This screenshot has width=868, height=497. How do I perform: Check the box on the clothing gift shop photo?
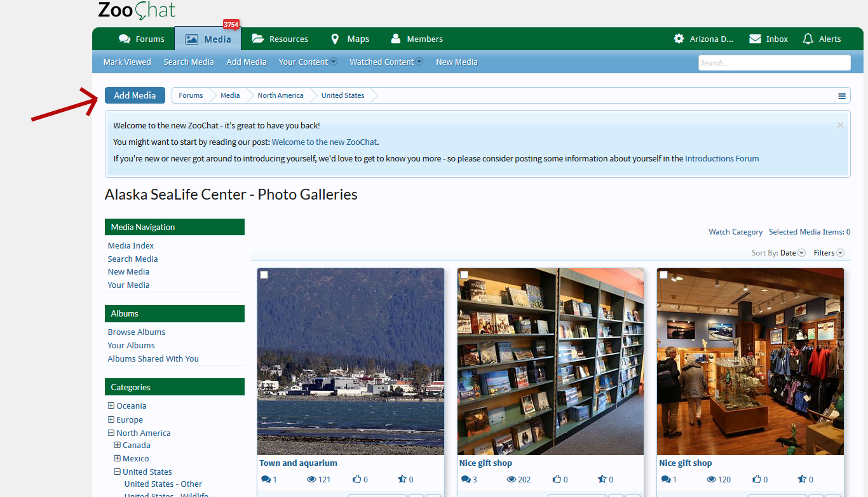pyautogui.click(x=663, y=275)
